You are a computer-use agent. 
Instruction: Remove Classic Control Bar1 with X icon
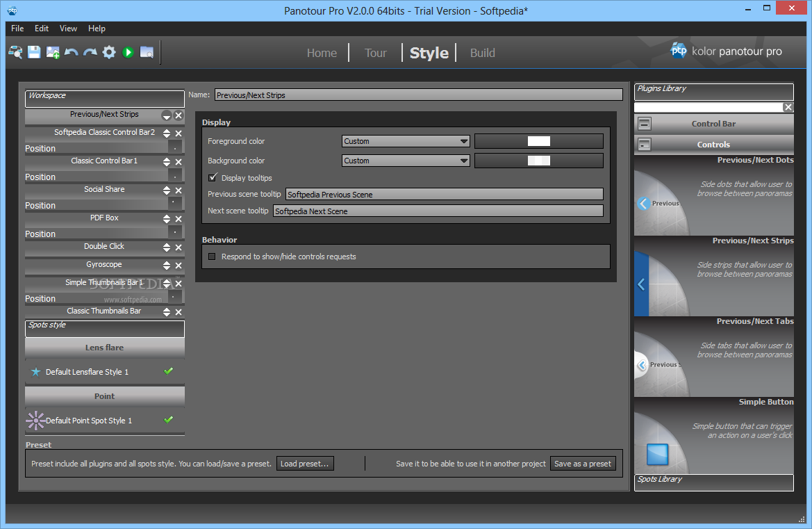coord(179,162)
